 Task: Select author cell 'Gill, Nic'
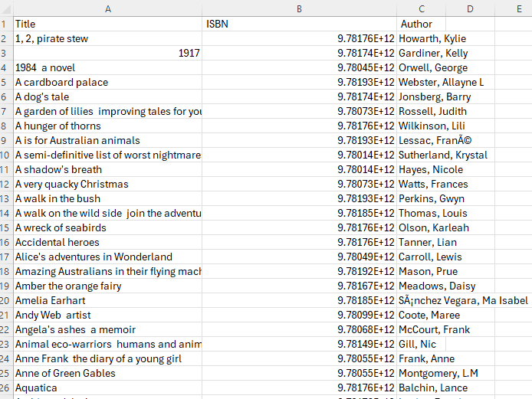(x=421, y=345)
